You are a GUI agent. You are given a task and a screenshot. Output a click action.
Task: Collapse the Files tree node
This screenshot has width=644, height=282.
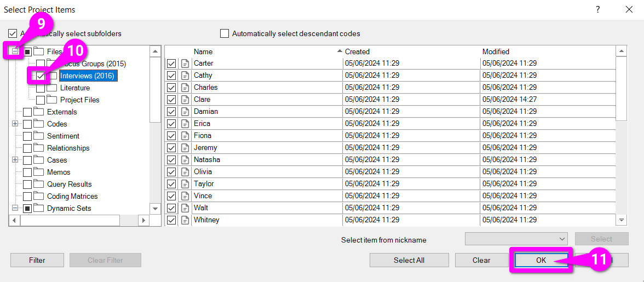15,51
